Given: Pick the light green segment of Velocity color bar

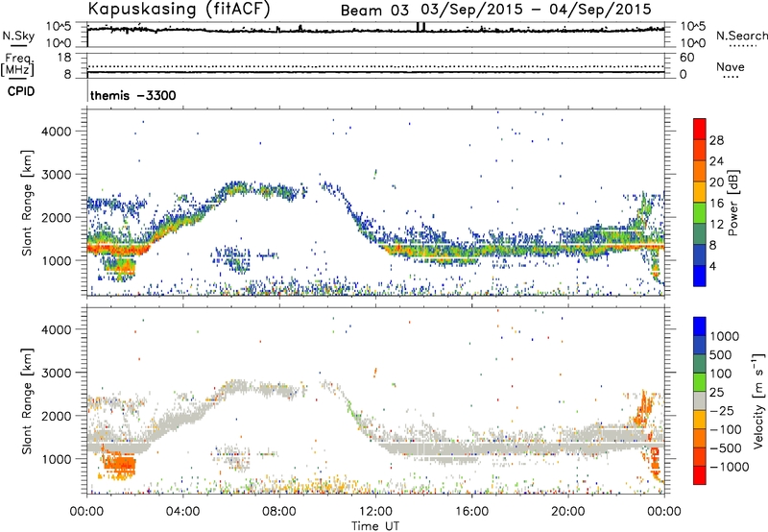Looking at the screenshot, I should (700, 382).
